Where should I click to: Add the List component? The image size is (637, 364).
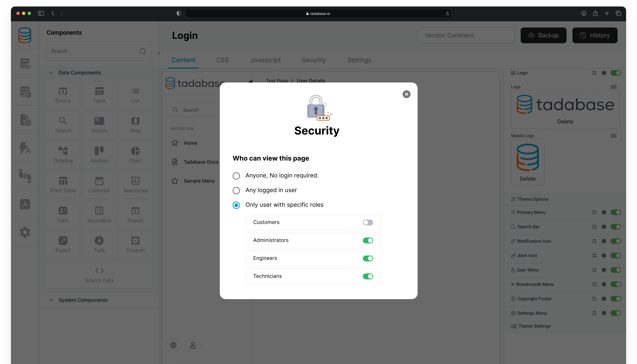pos(135,95)
